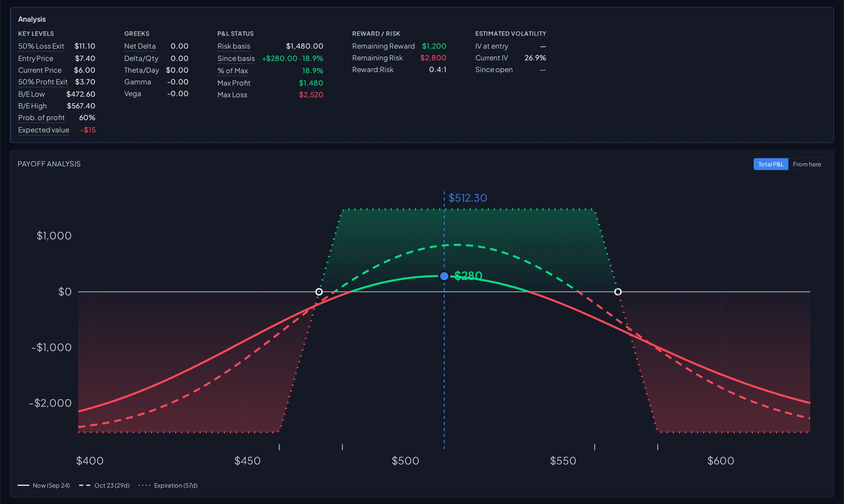Click the $500 x-axis label
Viewport: 844px width, 504px height.
click(405, 461)
